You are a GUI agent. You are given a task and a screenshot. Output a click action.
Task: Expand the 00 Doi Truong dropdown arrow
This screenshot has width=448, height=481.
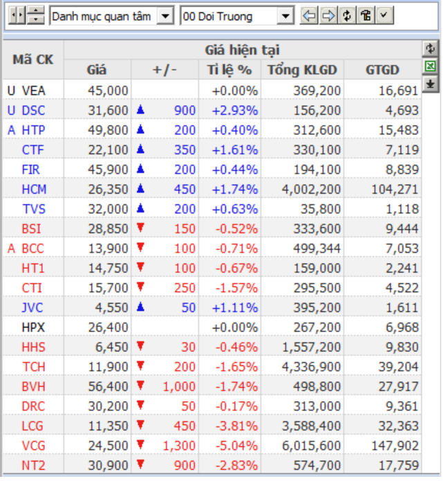[x=286, y=16]
